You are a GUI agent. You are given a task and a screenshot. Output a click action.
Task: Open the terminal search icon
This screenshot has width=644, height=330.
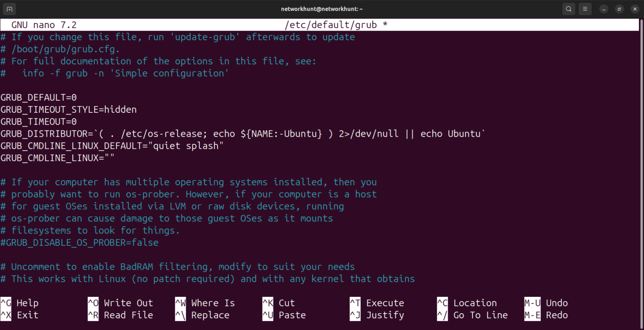569,8
